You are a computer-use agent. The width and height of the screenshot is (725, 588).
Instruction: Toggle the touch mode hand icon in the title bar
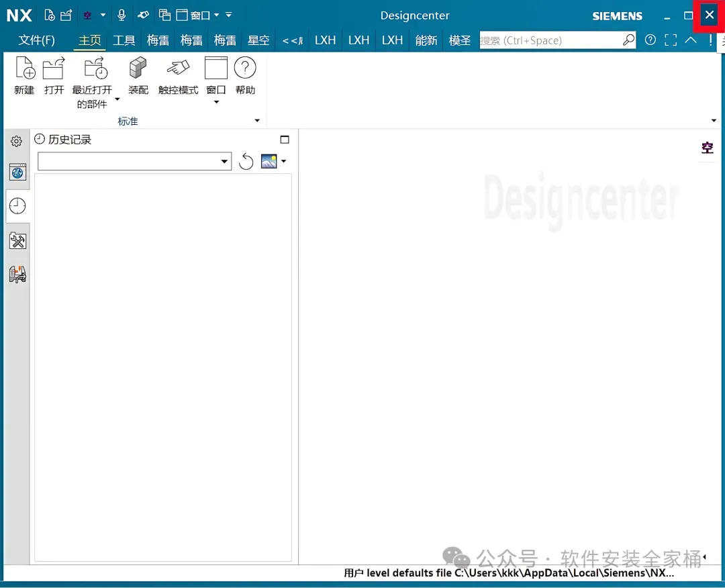click(144, 15)
